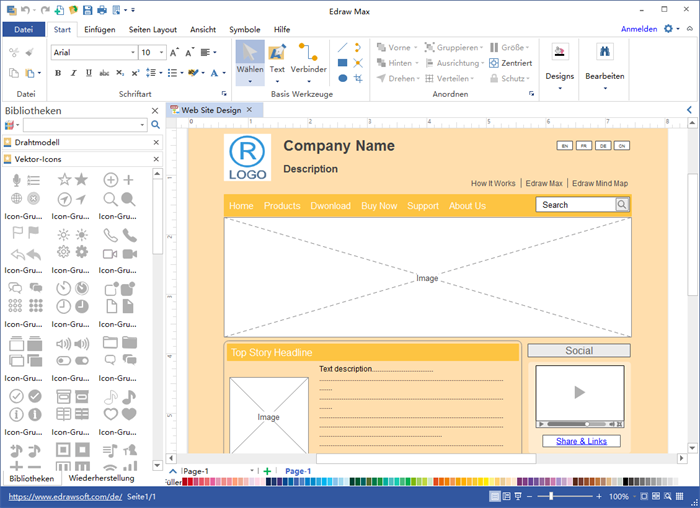Expand the font size dropdown
Screen dimensions: 700x508
click(162, 52)
